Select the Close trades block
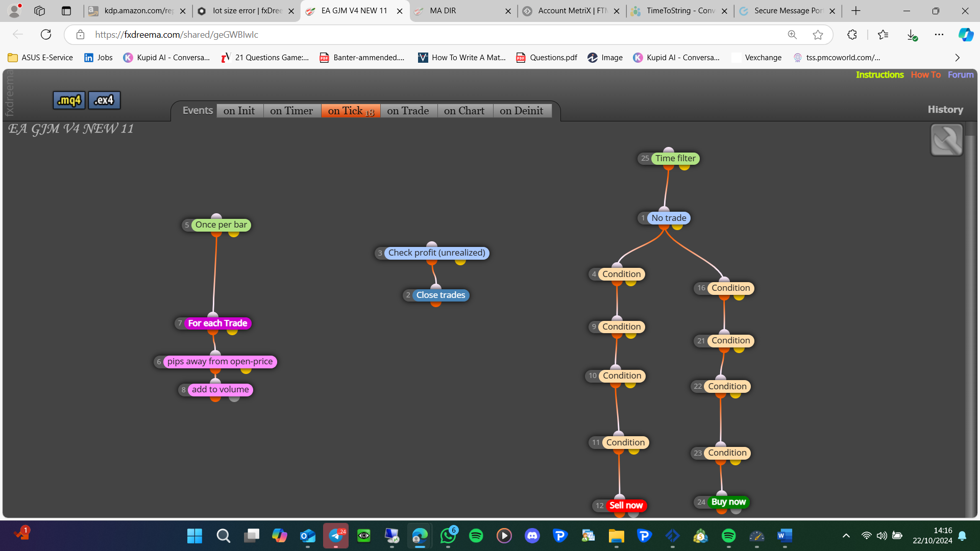 click(440, 295)
